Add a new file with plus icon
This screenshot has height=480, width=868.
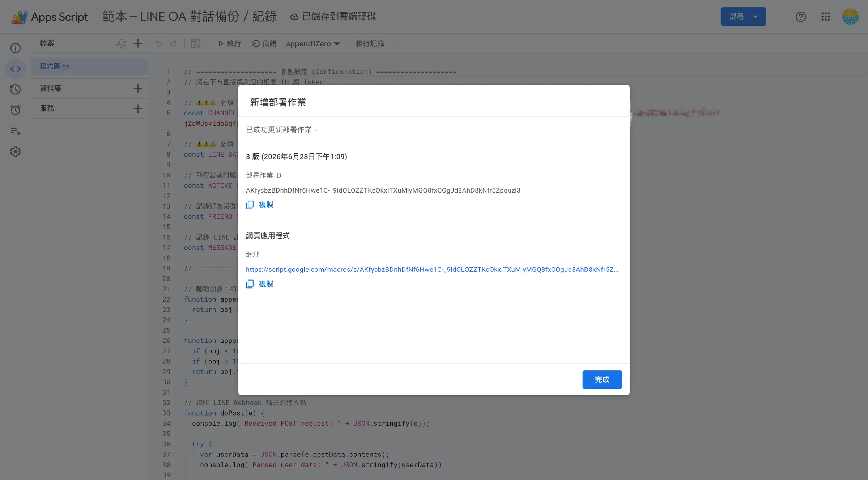click(138, 43)
